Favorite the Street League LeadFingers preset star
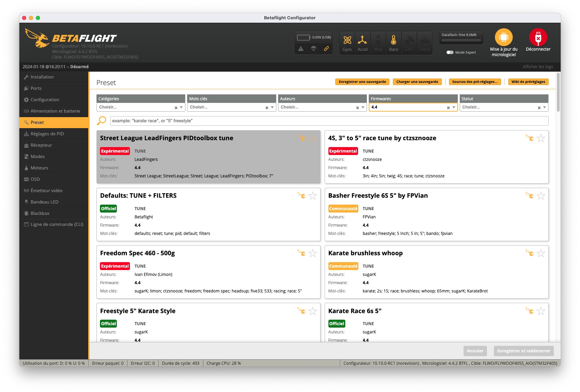The image size is (580, 392). tap(313, 138)
